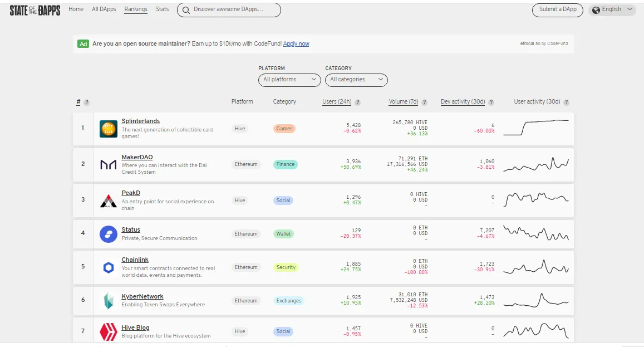Click help icon beside Users (24h)
This screenshot has height=347, width=644.
(x=358, y=102)
